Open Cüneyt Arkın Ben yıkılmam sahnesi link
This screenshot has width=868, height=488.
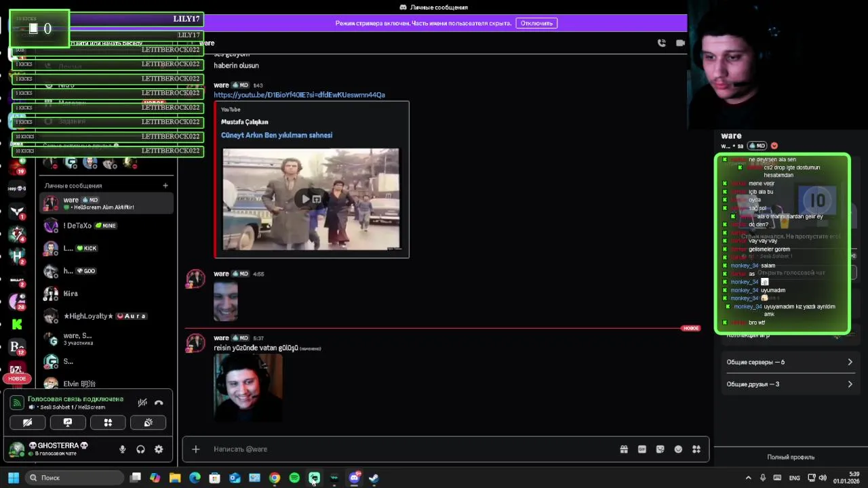pyautogui.click(x=277, y=135)
